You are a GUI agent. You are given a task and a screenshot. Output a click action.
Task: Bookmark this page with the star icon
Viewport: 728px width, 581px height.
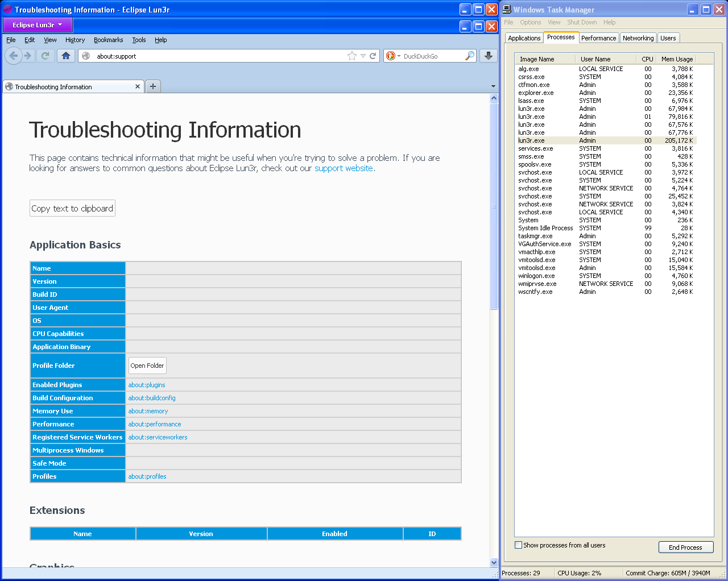pyautogui.click(x=352, y=56)
